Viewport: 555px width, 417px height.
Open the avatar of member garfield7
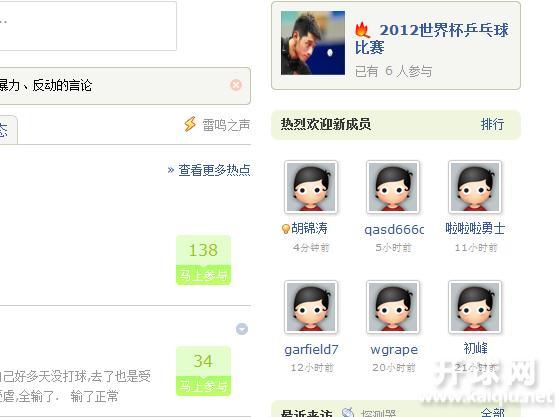(311, 307)
